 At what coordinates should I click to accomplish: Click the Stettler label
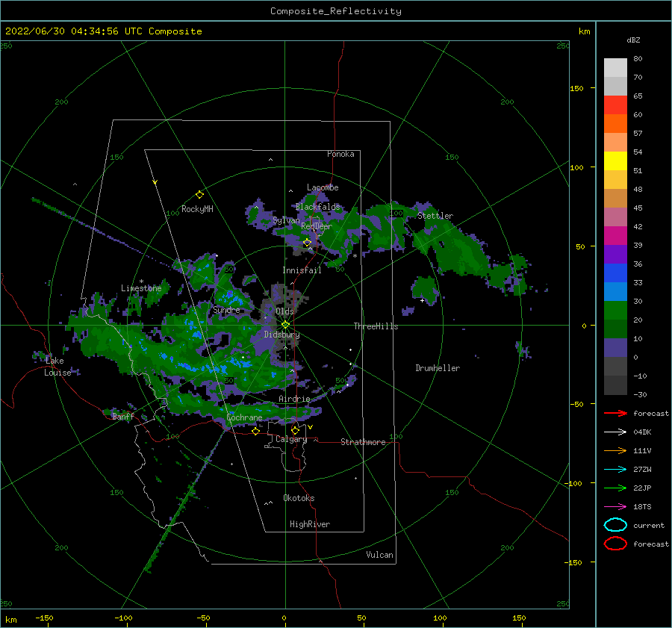435,216
